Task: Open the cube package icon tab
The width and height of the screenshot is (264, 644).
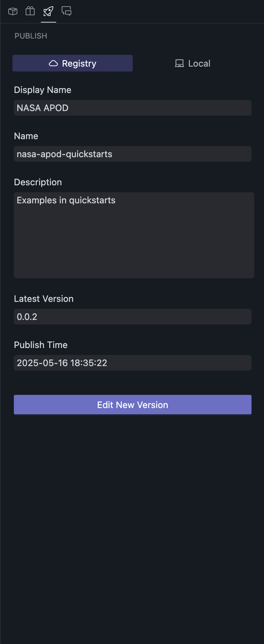Action: coord(13,11)
